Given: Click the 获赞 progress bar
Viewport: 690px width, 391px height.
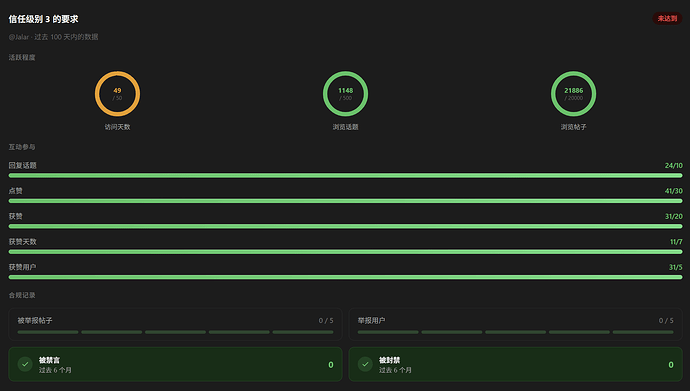Looking at the screenshot, I should pos(345,227).
